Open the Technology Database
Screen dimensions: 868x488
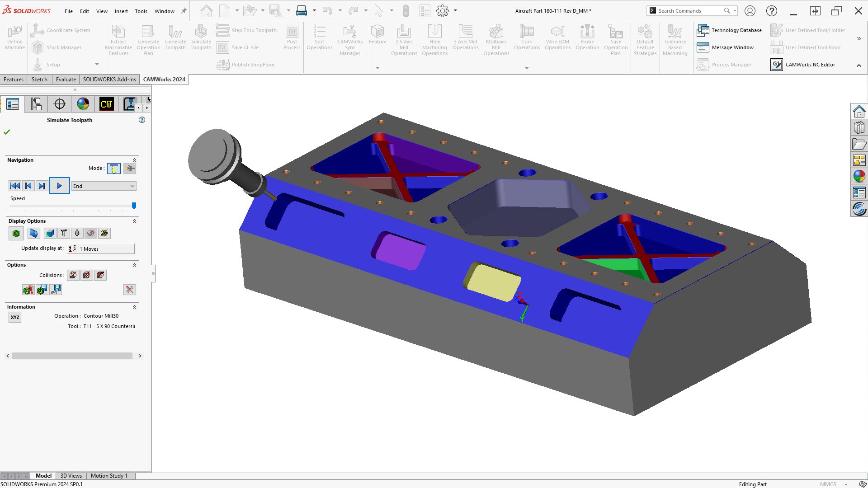pyautogui.click(x=729, y=30)
